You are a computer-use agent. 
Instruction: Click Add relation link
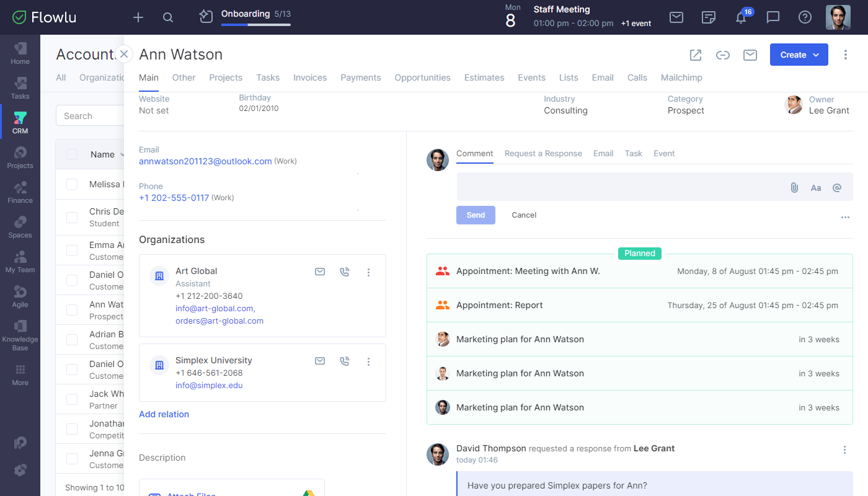[164, 414]
